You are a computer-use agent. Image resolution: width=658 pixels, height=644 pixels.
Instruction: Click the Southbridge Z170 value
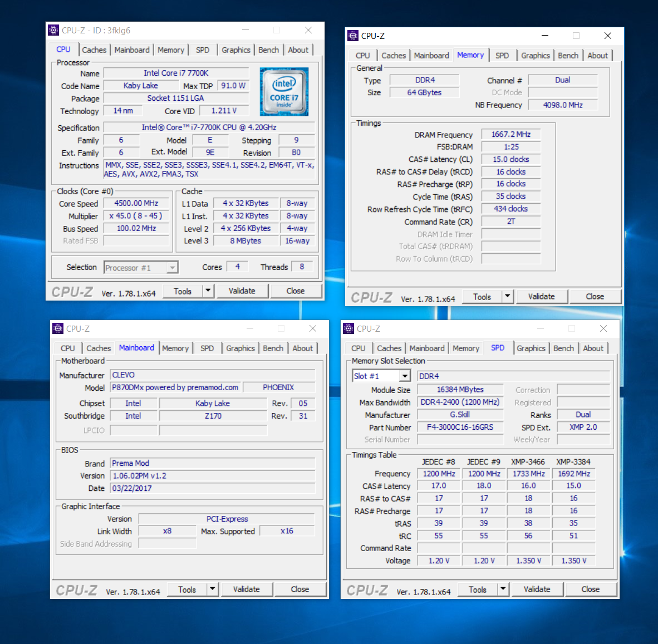point(213,416)
